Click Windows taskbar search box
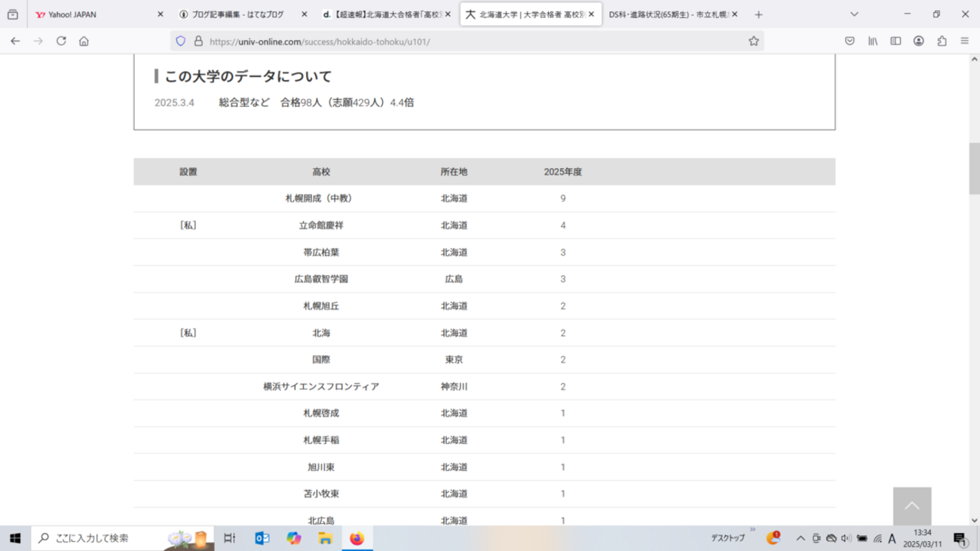This screenshot has width=980, height=551. 122,538
